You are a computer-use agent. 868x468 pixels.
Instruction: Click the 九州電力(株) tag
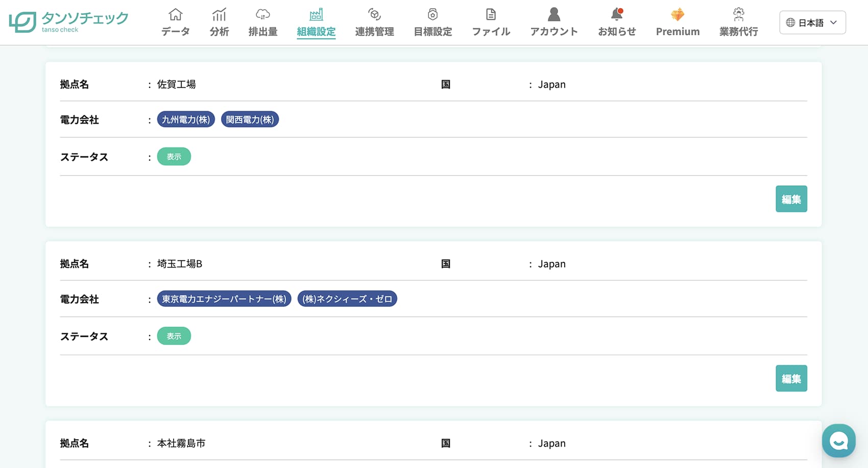pos(186,119)
